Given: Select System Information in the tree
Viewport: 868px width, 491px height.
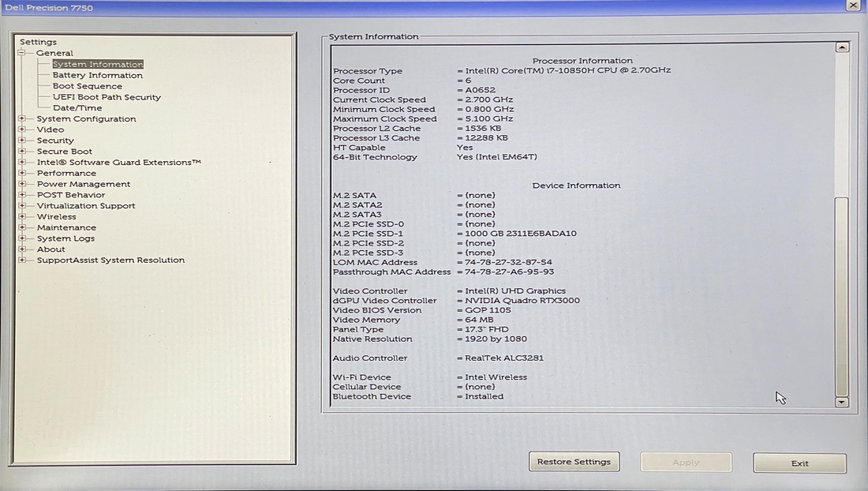Looking at the screenshot, I should [98, 65].
